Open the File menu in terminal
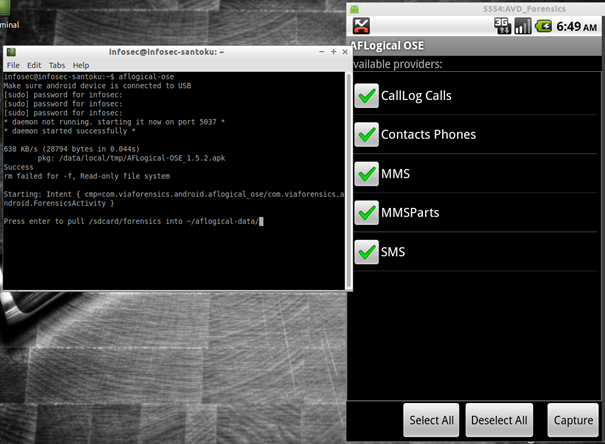605x444 pixels. 13,65
